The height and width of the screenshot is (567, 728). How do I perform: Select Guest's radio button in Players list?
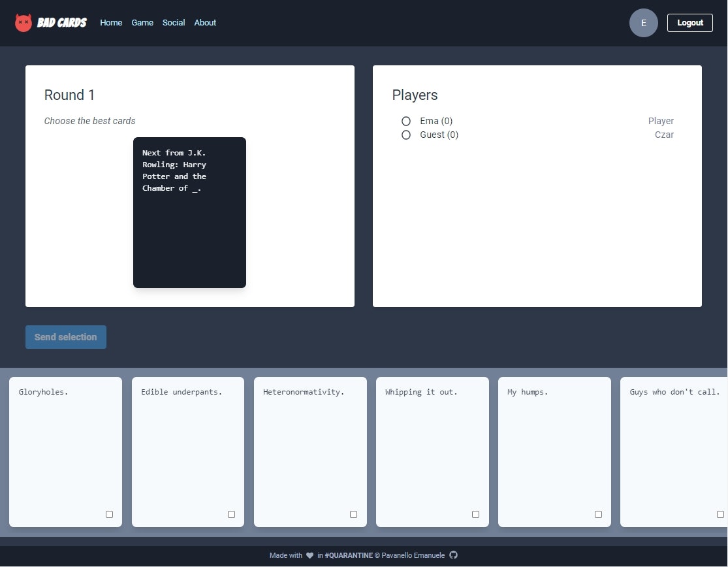406,135
